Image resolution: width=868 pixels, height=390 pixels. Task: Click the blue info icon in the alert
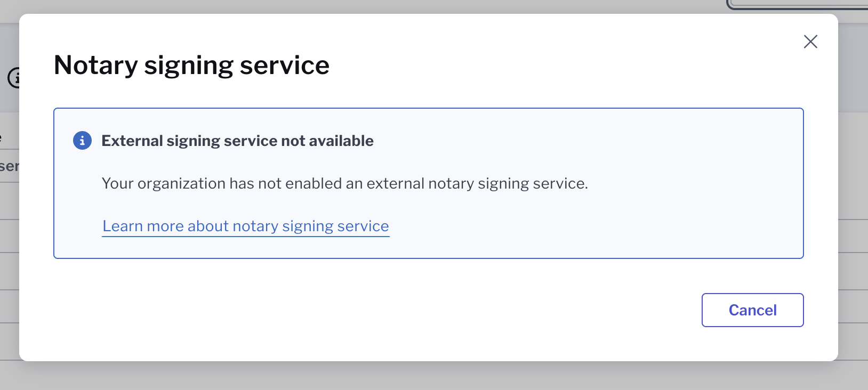pyautogui.click(x=82, y=141)
